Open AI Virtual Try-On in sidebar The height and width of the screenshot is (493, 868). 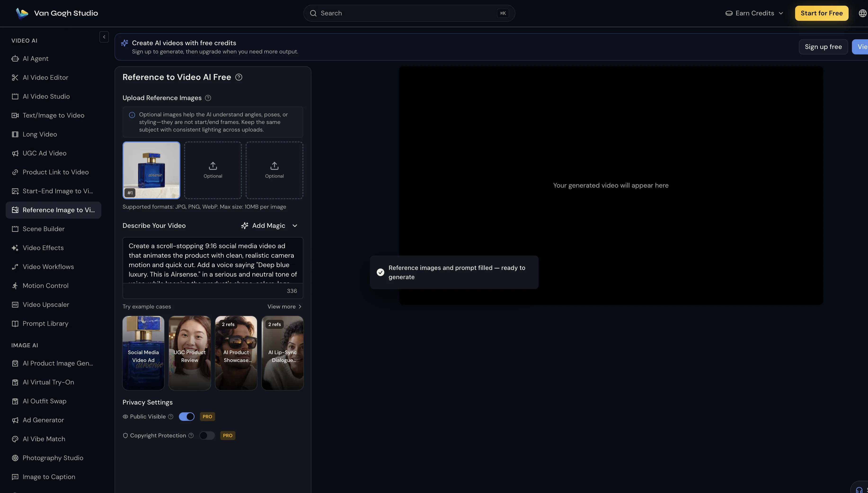53,382
